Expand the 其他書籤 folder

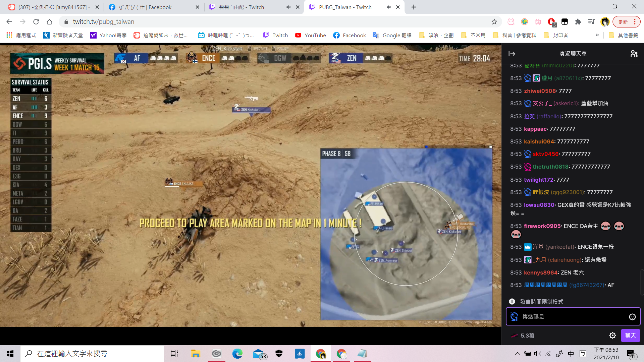(623, 35)
